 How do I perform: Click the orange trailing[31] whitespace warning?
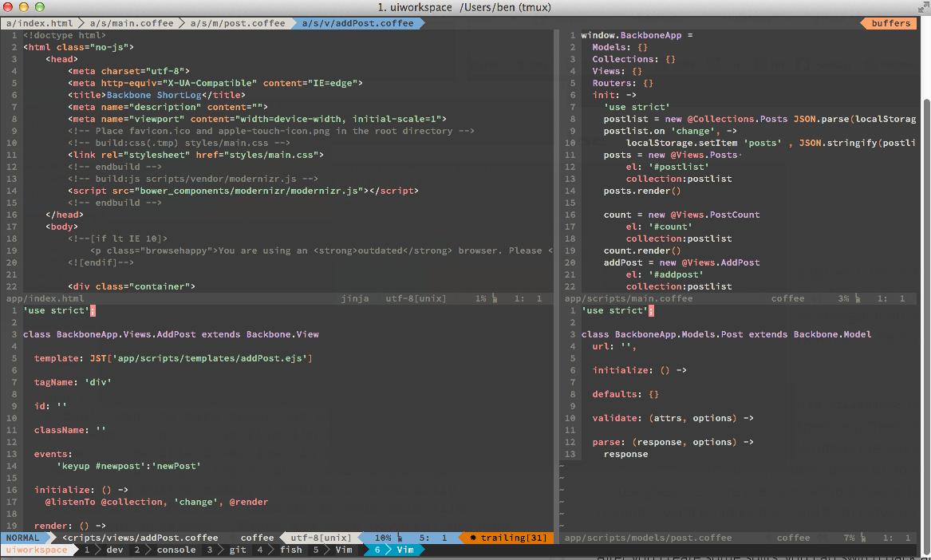point(508,538)
